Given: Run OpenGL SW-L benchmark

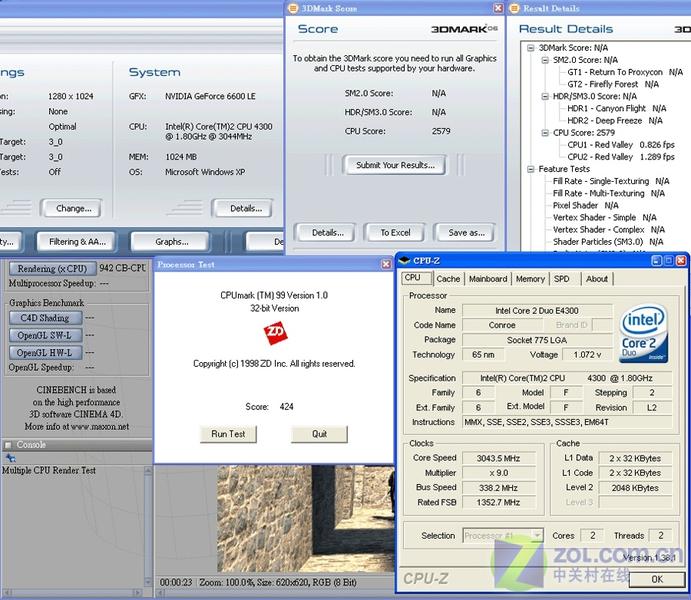Looking at the screenshot, I should click(45, 335).
